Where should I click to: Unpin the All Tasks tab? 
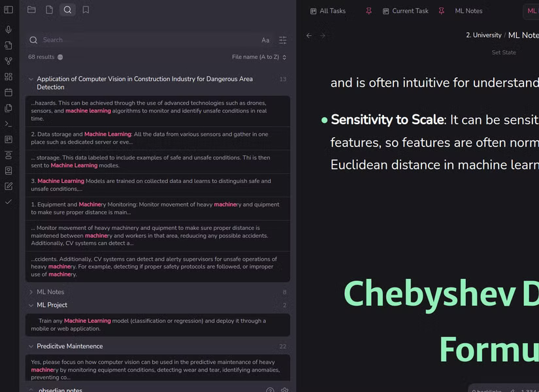point(369,10)
